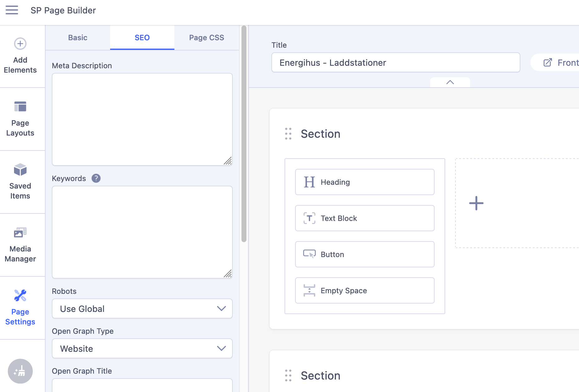Click the Keywords help question mark
Viewport: 579px width, 392px height.
point(96,178)
